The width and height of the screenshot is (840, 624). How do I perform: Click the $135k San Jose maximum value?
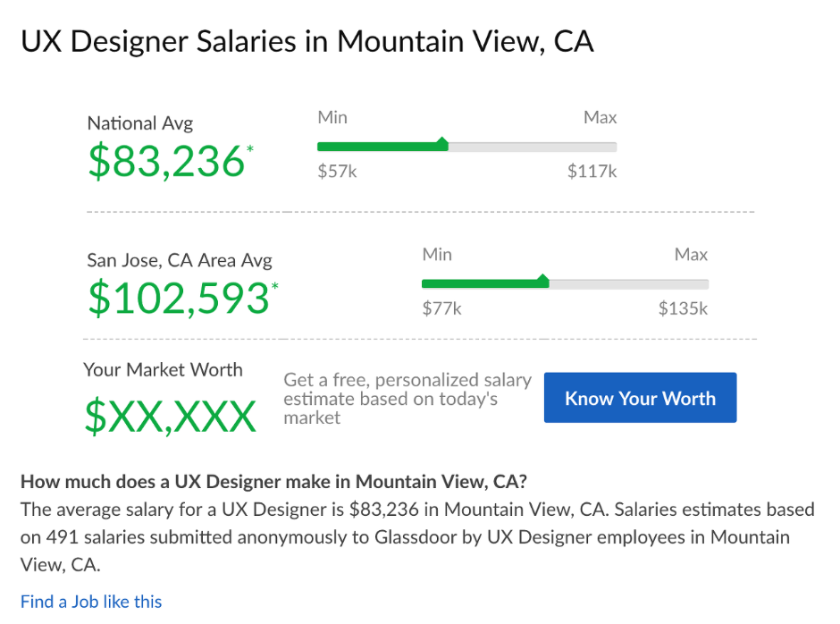coord(683,308)
